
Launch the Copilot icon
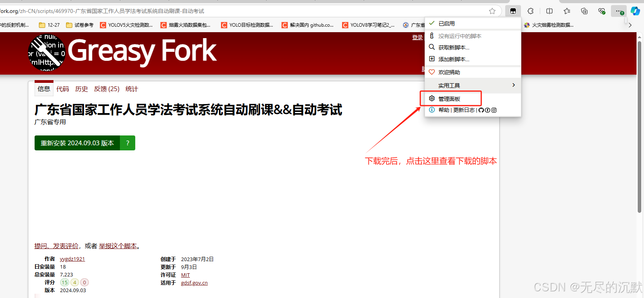point(635,11)
